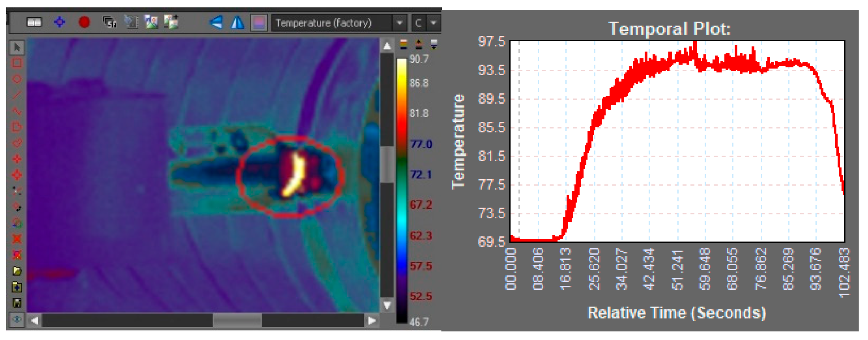Image resolution: width=868 pixels, height=340 pixels.
Task: Click the red record button
Action: (x=84, y=22)
